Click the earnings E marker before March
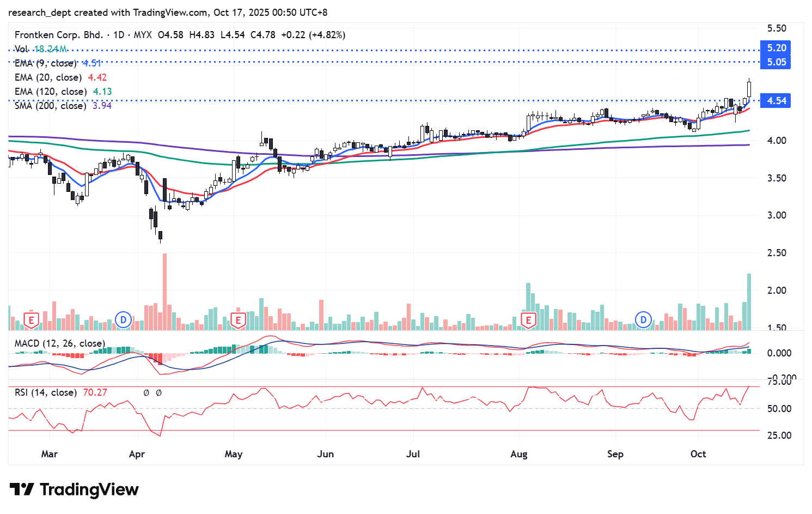Image resolution: width=812 pixels, height=514 pixels. pos(32,320)
